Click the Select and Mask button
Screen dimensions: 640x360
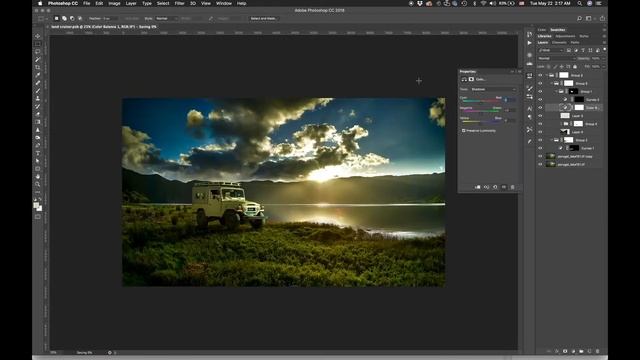pos(263,18)
